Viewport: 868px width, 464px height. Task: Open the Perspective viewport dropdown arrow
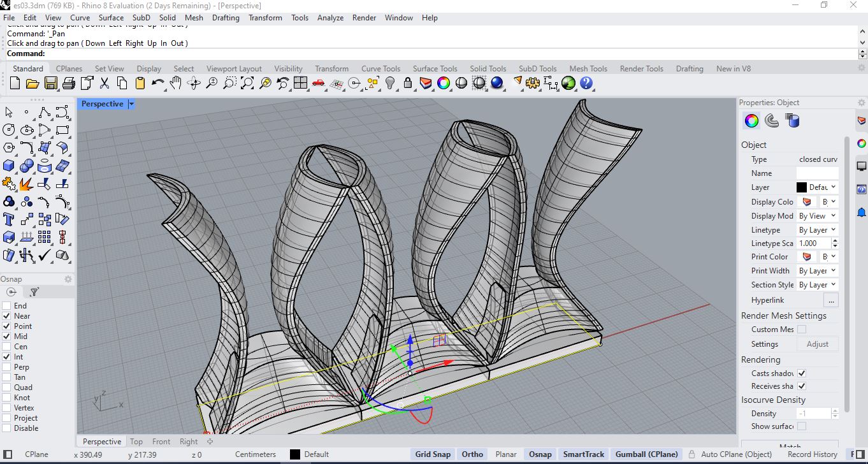pyautogui.click(x=131, y=104)
